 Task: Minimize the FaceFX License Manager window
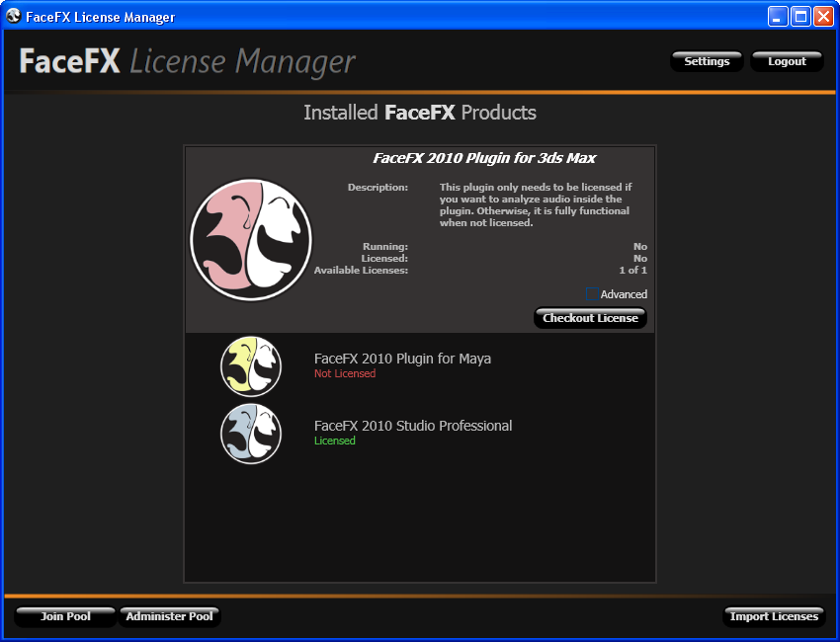click(778, 17)
